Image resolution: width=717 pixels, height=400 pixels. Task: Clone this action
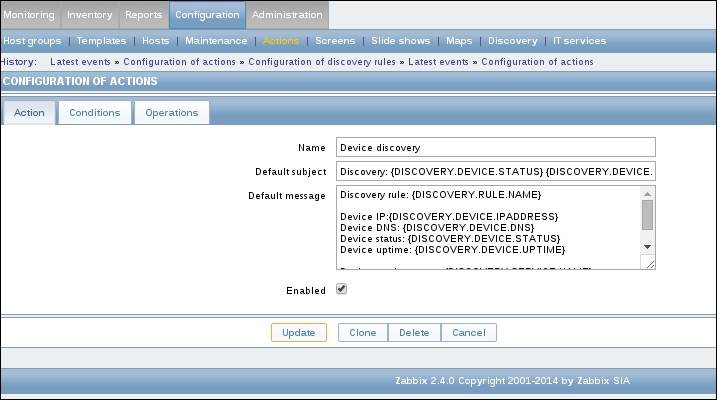tap(362, 333)
